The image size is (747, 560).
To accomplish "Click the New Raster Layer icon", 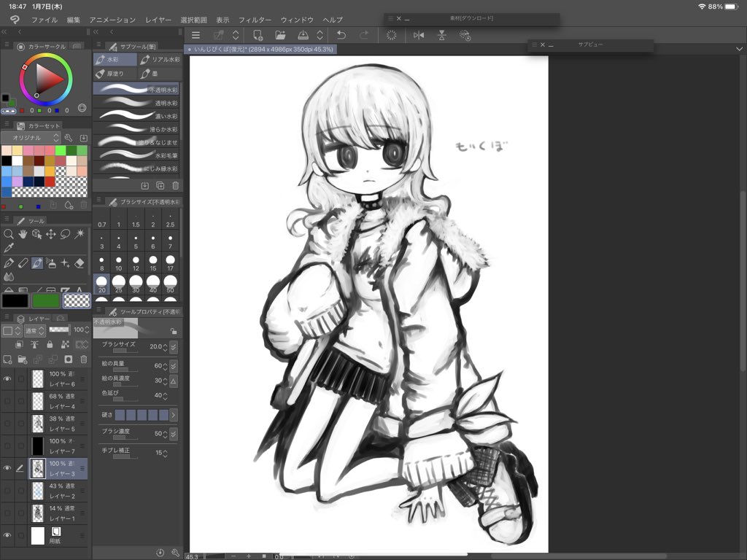I will pos(7,359).
